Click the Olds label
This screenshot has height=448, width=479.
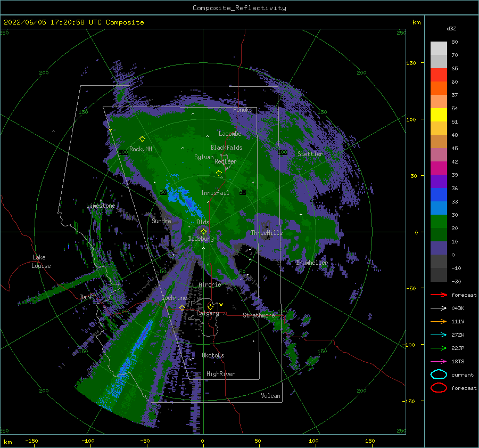click(x=203, y=222)
